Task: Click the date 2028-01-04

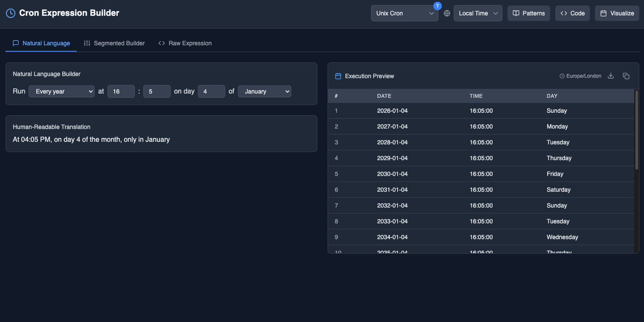Action: [392, 142]
